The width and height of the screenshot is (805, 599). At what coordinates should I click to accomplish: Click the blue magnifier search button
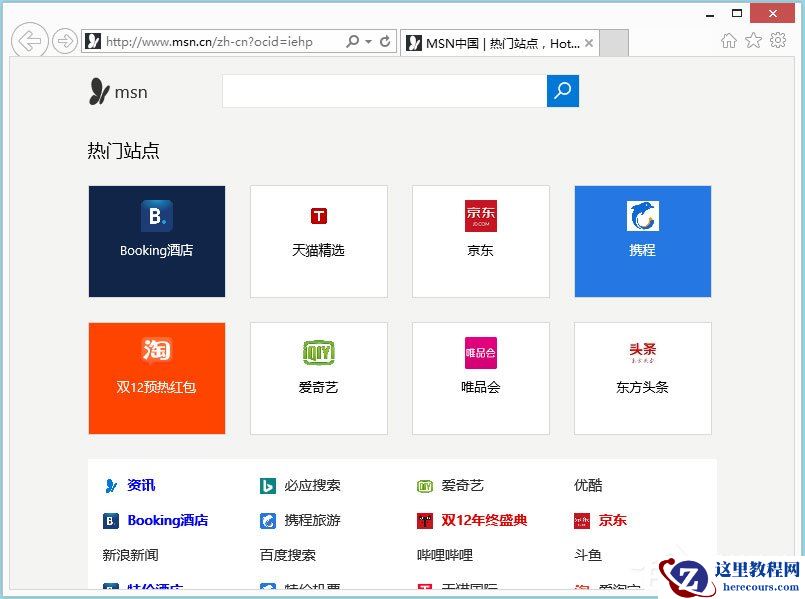[563, 91]
